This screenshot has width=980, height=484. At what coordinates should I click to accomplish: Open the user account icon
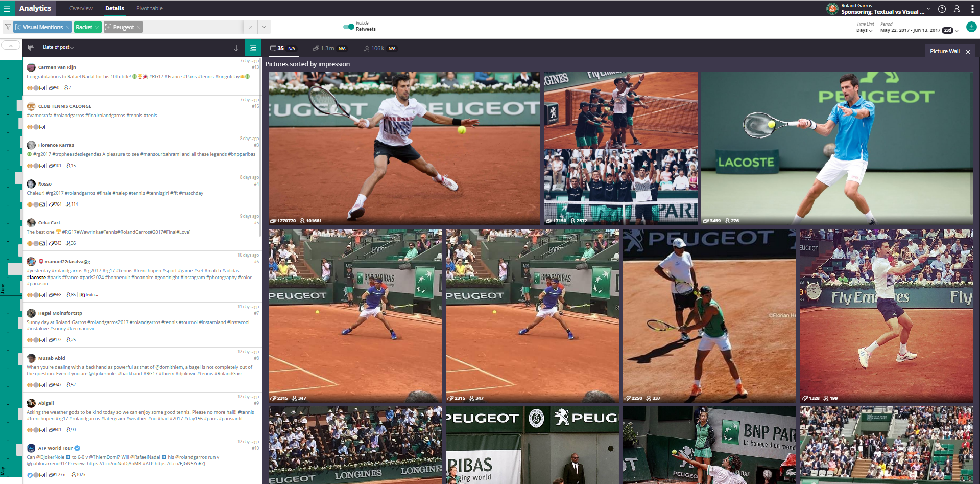pyautogui.click(x=957, y=9)
